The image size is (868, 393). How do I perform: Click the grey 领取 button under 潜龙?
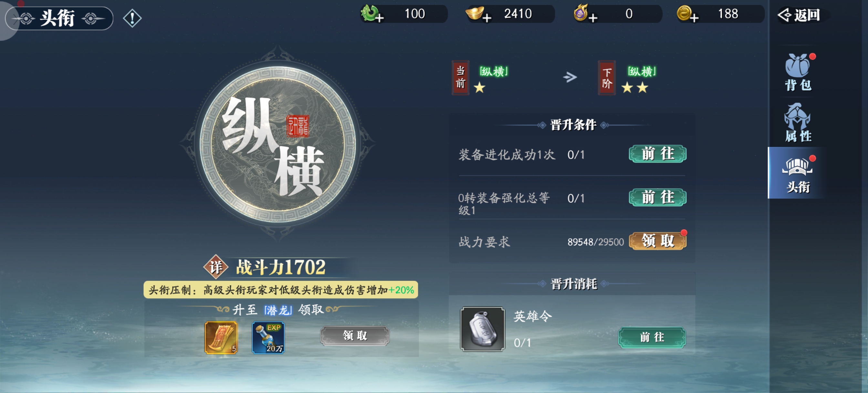[x=355, y=336]
